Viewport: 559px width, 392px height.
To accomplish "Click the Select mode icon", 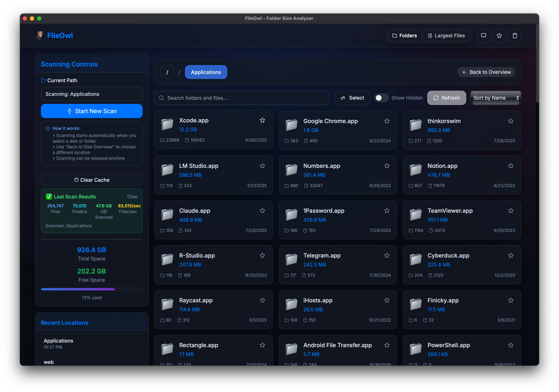I will (352, 98).
